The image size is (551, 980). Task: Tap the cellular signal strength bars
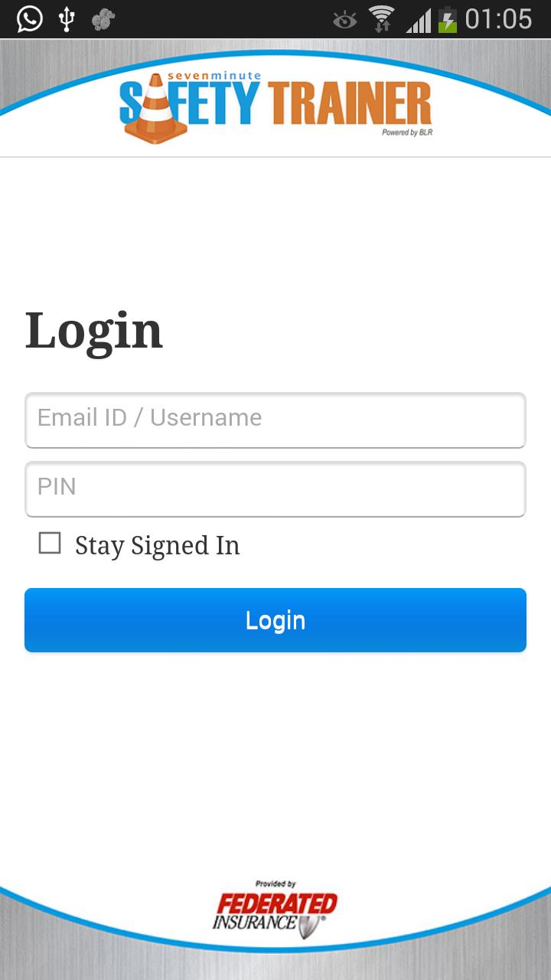pyautogui.click(x=419, y=20)
